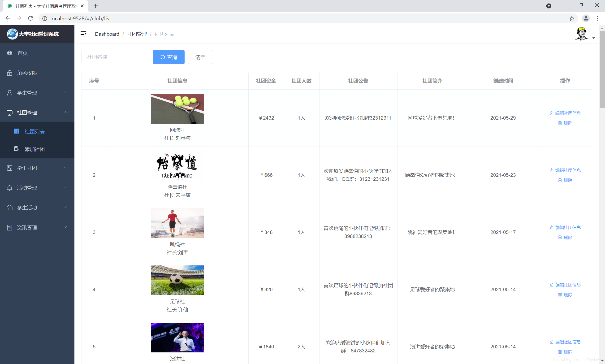Bookmark this page with the star icon
605x364 pixels.
pos(572,18)
